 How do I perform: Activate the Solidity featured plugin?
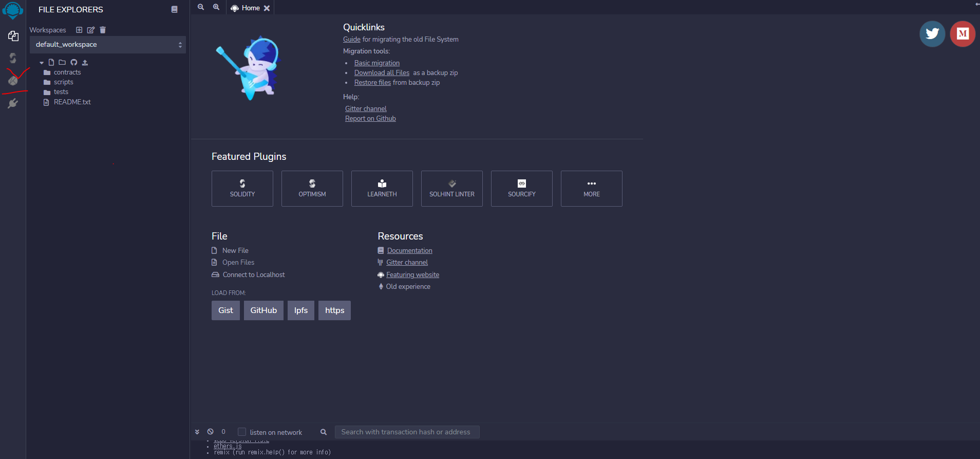pos(242,189)
